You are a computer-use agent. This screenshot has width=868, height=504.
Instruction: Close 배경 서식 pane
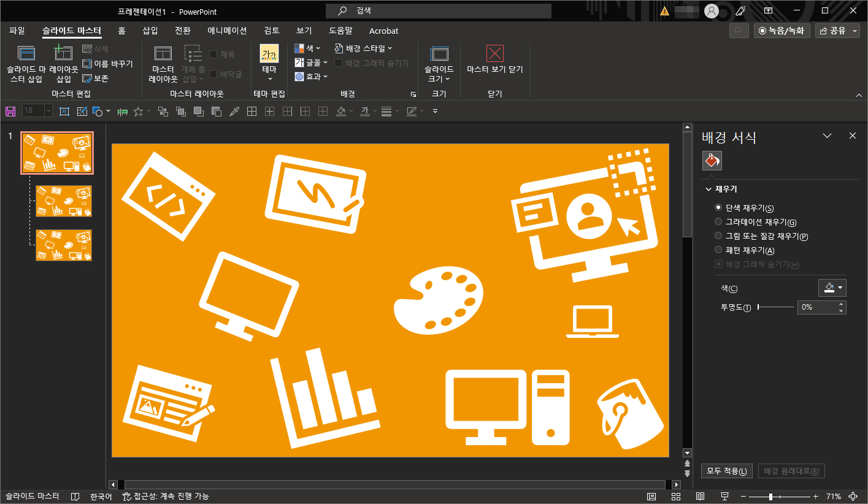point(852,136)
